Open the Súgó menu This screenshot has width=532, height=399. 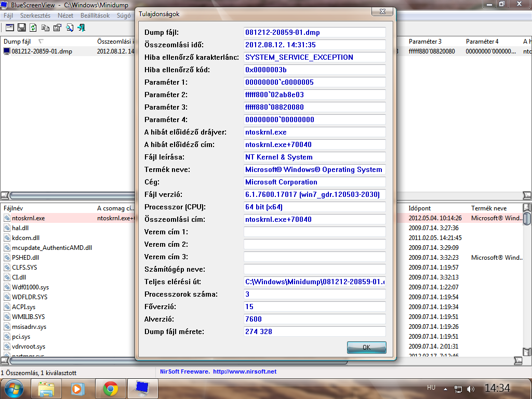tap(124, 16)
